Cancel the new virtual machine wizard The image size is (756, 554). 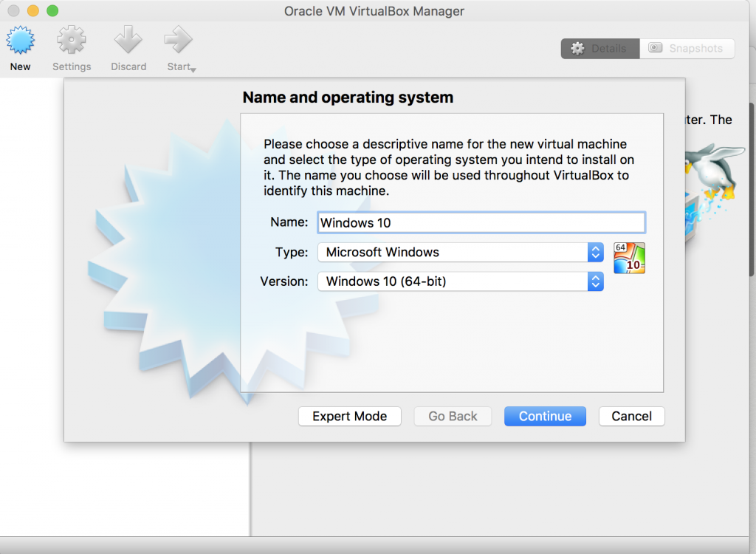click(x=632, y=417)
